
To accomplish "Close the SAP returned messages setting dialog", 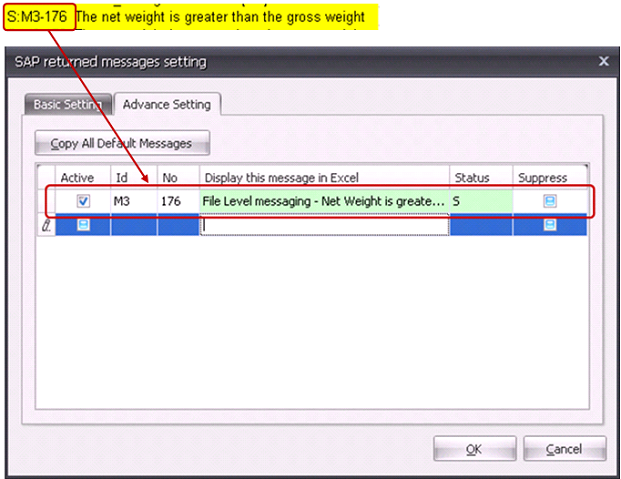I will pos(603,62).
